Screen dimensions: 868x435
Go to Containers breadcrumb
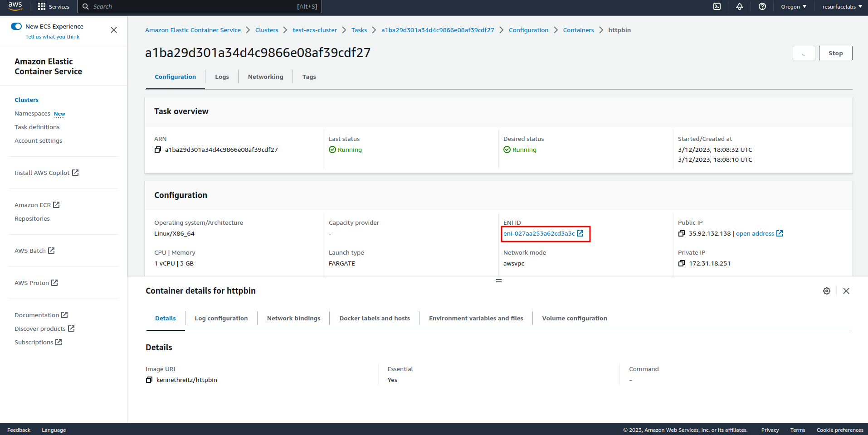point(578,30)
